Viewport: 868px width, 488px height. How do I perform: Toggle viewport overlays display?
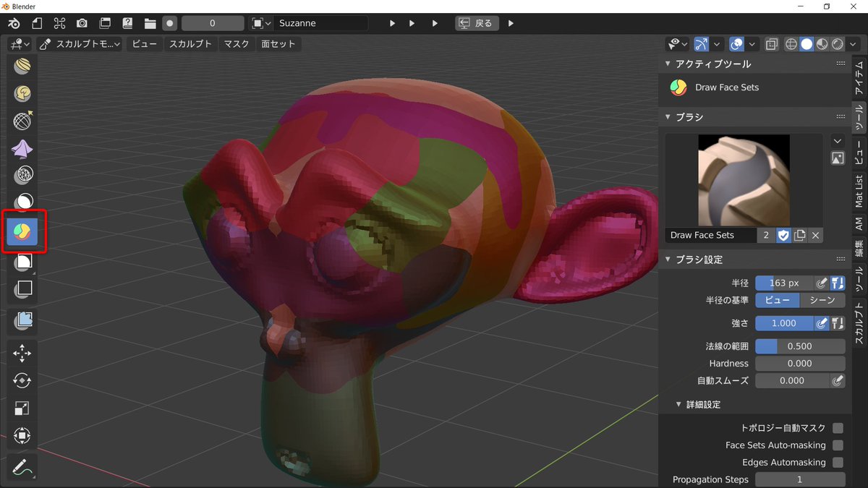[736, 44]
